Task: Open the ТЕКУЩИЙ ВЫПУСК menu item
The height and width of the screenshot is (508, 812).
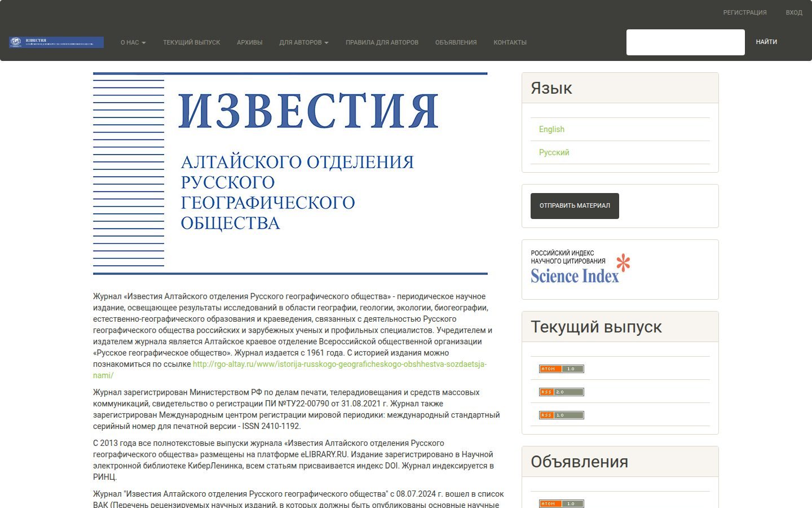Action: [x=192, y=42]
